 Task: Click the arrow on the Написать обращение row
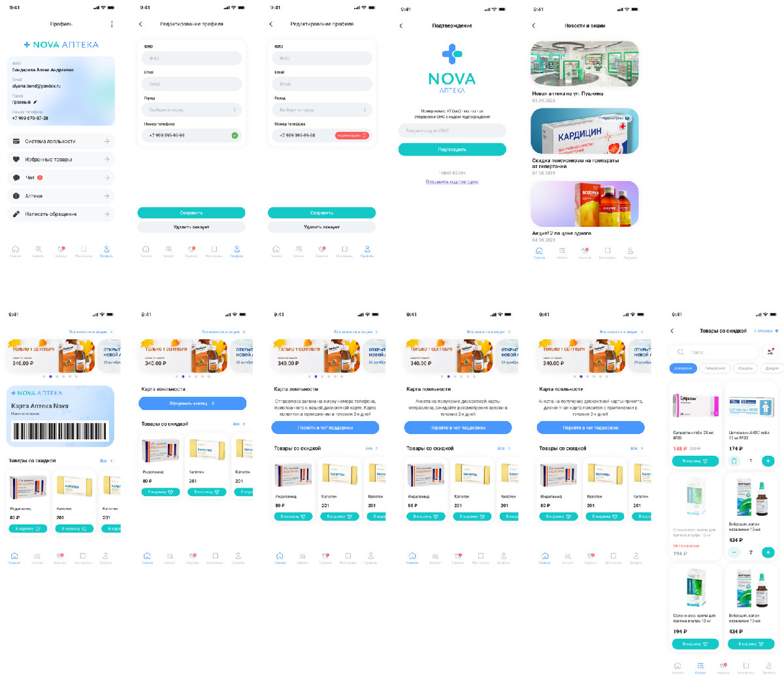tap(106, 214)
